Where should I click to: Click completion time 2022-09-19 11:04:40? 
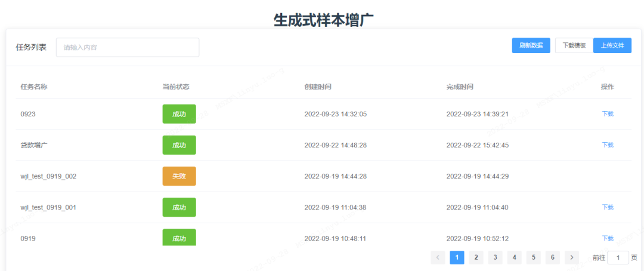pyautogui.click(x=478, y=207)
